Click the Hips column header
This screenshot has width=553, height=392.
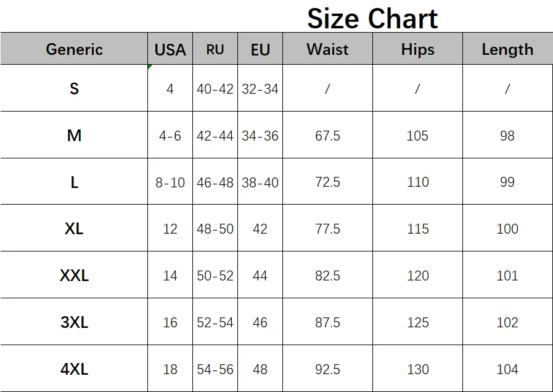coord(417,49)
